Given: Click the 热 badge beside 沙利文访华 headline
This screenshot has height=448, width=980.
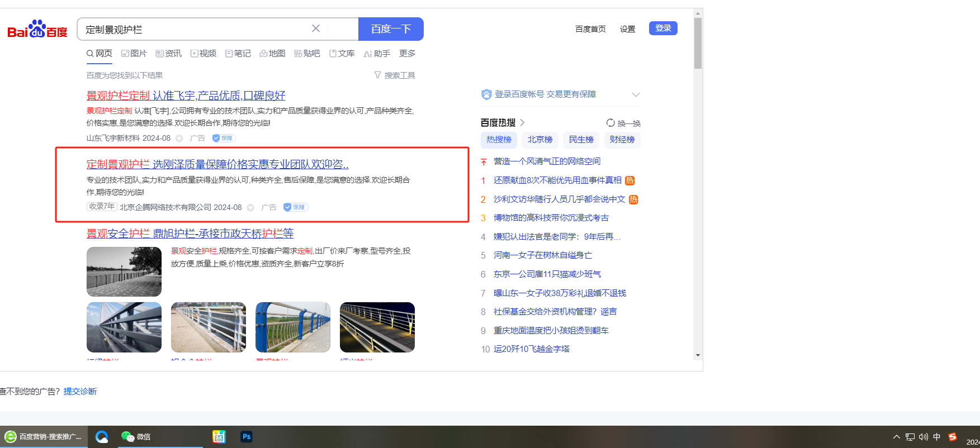Looking at the screenshot, I should (x=633, y=199).
